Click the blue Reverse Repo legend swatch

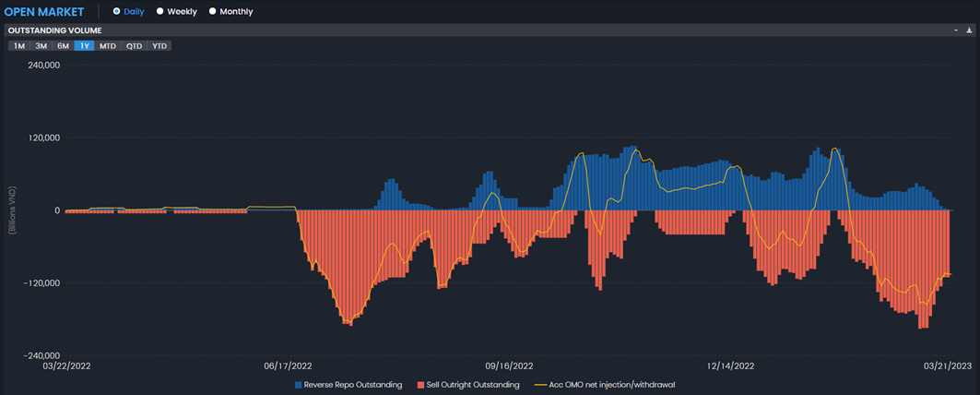(299, 385)
